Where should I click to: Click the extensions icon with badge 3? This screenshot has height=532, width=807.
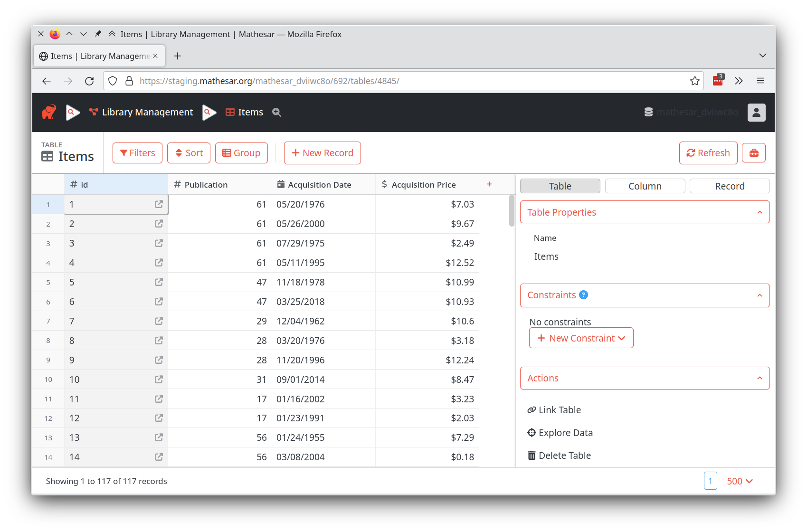pyautogui.click(x=717, y=81)
